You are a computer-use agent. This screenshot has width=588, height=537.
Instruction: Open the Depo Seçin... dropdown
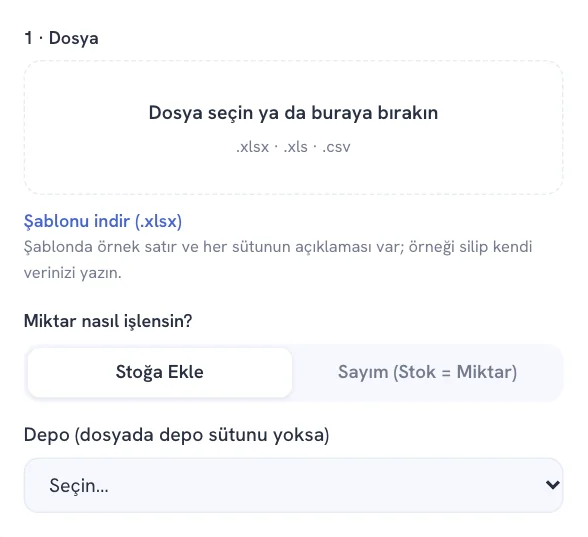[293, 485]
